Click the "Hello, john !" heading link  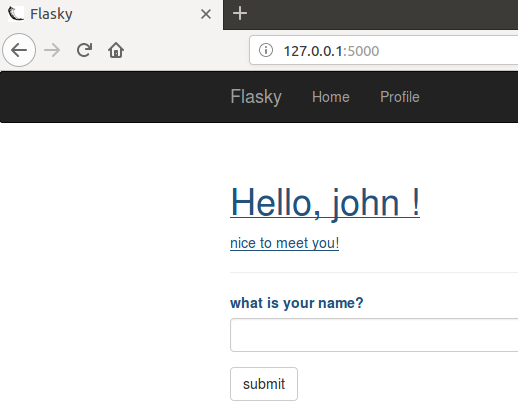click(325, 203)
